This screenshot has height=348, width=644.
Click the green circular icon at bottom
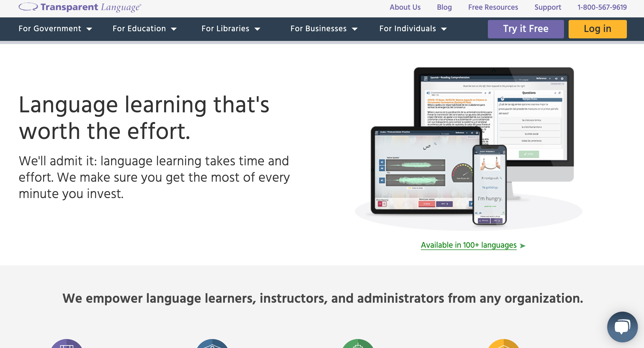tap(358, 344)
